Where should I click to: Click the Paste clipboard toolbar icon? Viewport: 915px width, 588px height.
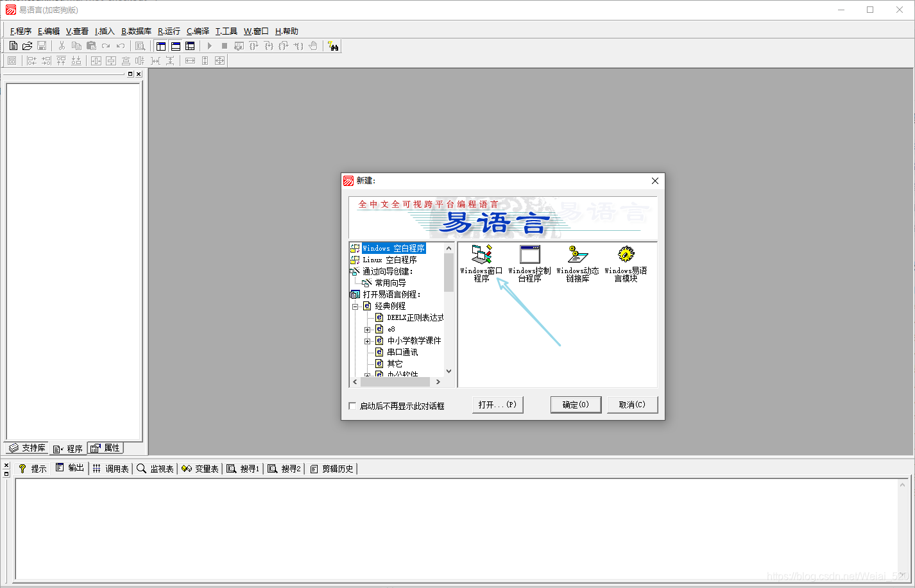pyautogui.click(x=91, y=46)
